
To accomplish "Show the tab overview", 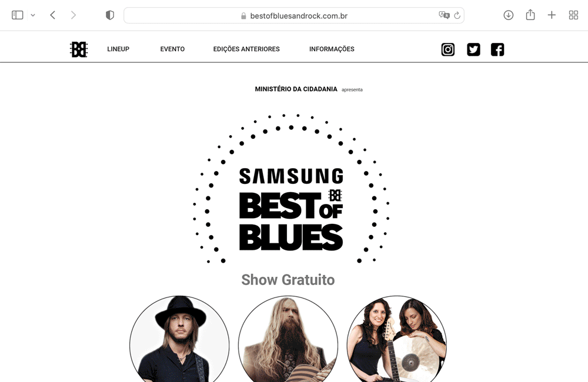I will pyautogui.click(x=573, y=15).
